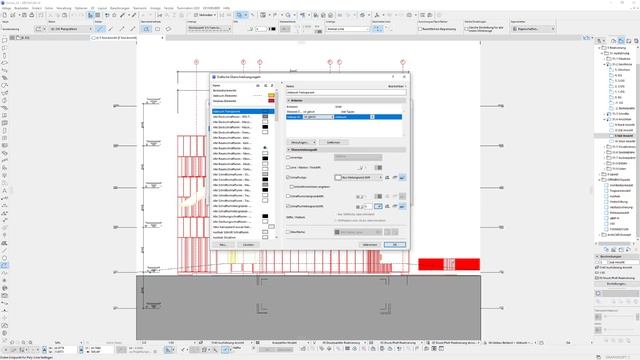The height and width of the screenshot is (360, 640).
Task: Open the Optionen menu
Action: coord(81,8)
